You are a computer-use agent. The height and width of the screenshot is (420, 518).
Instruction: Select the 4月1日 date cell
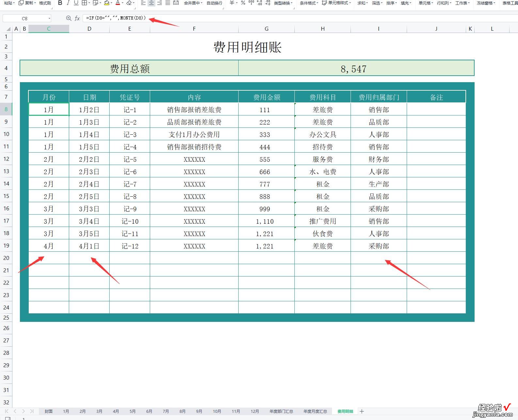pos(89,246)
